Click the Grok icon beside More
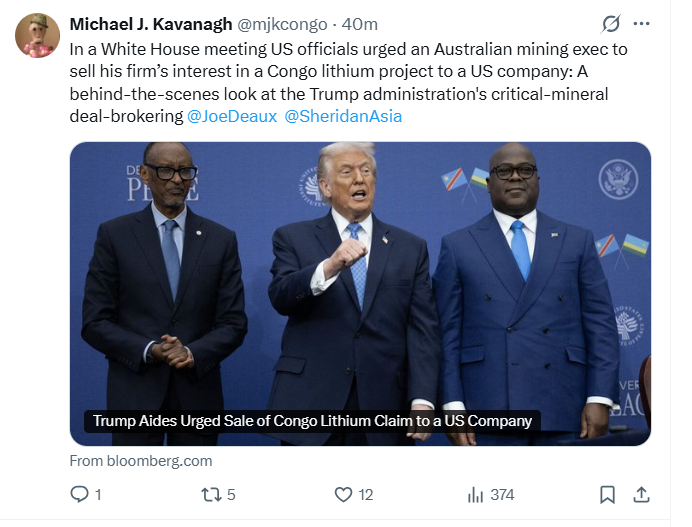The image size is (692, 527). coord(610,23)
